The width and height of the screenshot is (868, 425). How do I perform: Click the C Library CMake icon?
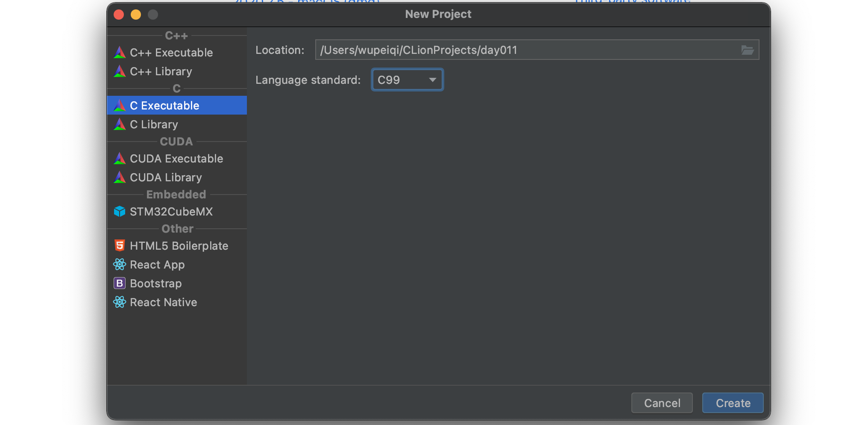[x=120, y=124]
